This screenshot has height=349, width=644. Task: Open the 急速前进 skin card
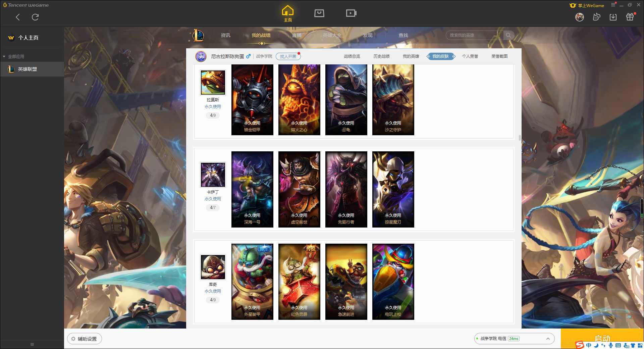tap(346, 282)
